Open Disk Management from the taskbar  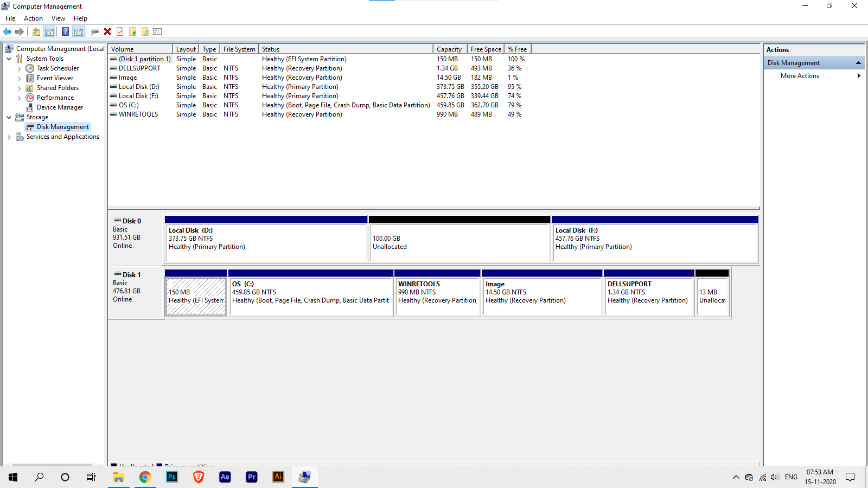pyautogui.click(x=304, y=477)
